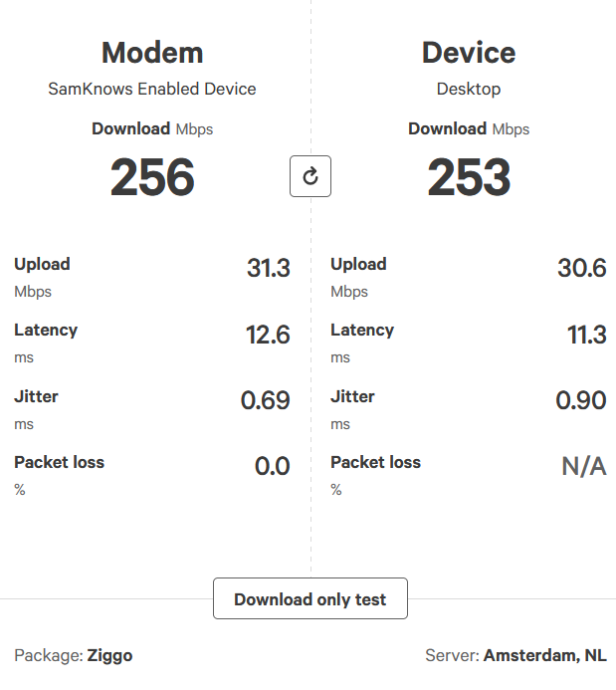This screenshot has height=690, width=616.
Task: Click the Ziggo package name
Action: [109, 655]
